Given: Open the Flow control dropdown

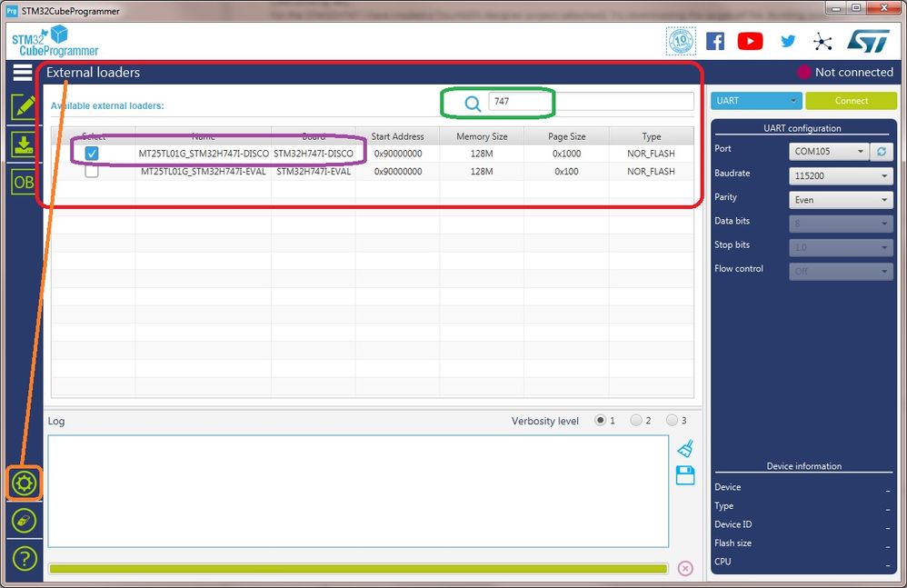Looking at the screenshot, I should coord(841,271).
